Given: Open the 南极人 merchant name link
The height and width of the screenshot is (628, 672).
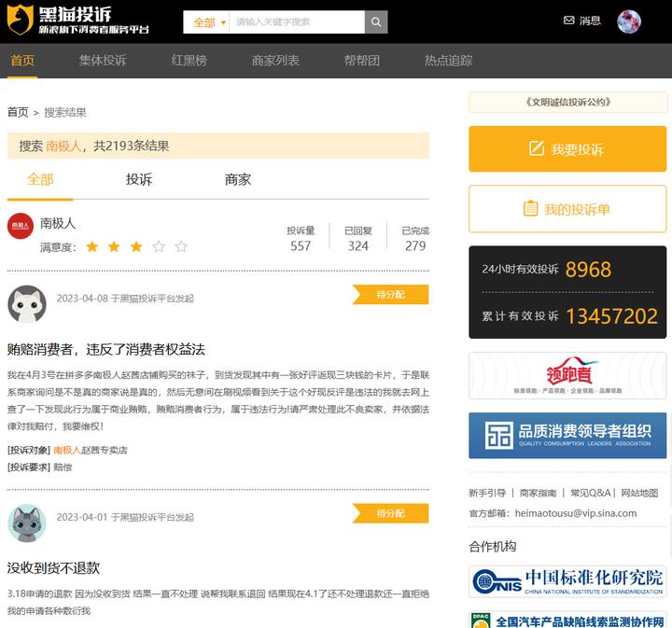Looking at the screenshot, I should point(58,223).
